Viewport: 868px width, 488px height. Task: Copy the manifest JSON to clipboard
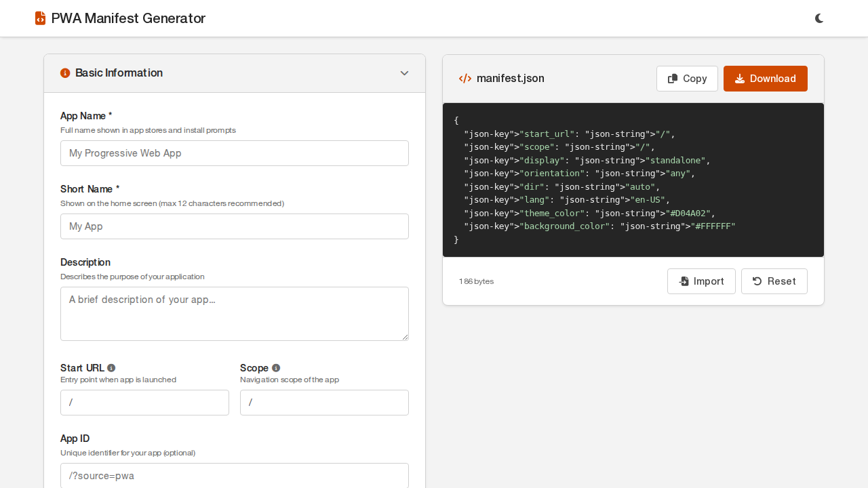tap(686, 79)
